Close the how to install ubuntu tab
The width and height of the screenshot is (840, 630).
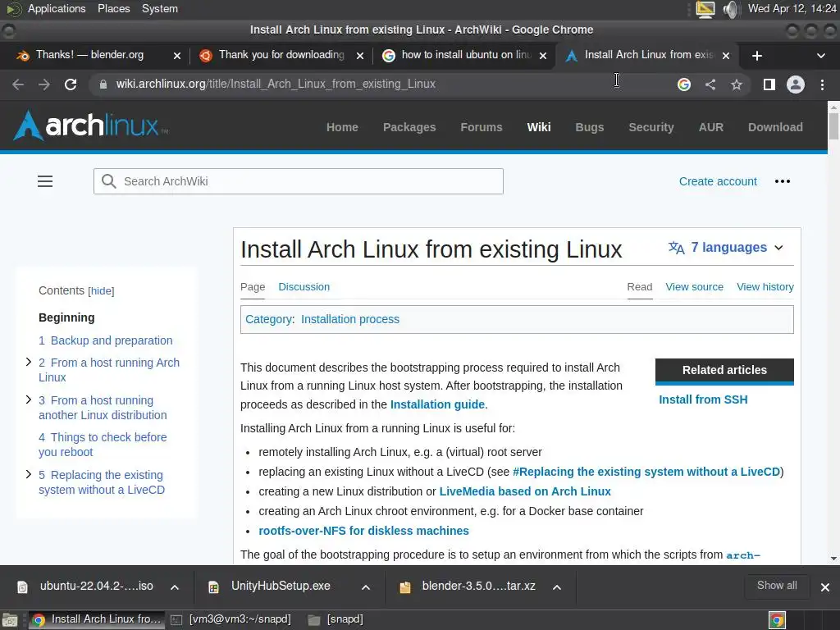[543, 56]
